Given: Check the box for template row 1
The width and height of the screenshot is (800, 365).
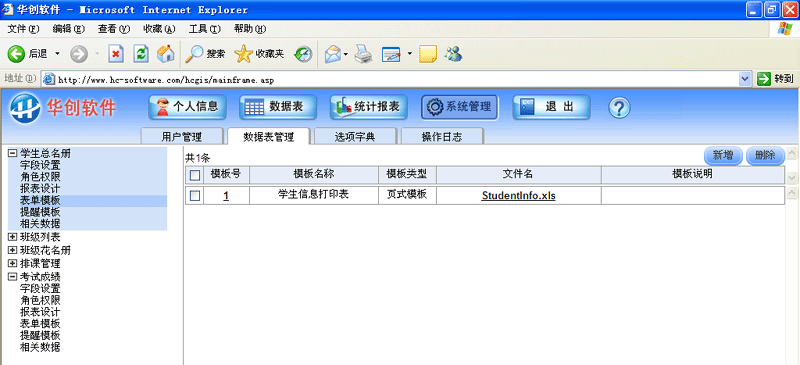Looking at the screenshot, I should pos(195,196).
